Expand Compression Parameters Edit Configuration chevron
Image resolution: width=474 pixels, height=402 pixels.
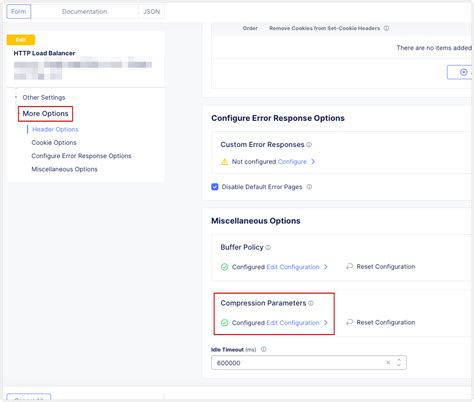[x=326, y=323]
